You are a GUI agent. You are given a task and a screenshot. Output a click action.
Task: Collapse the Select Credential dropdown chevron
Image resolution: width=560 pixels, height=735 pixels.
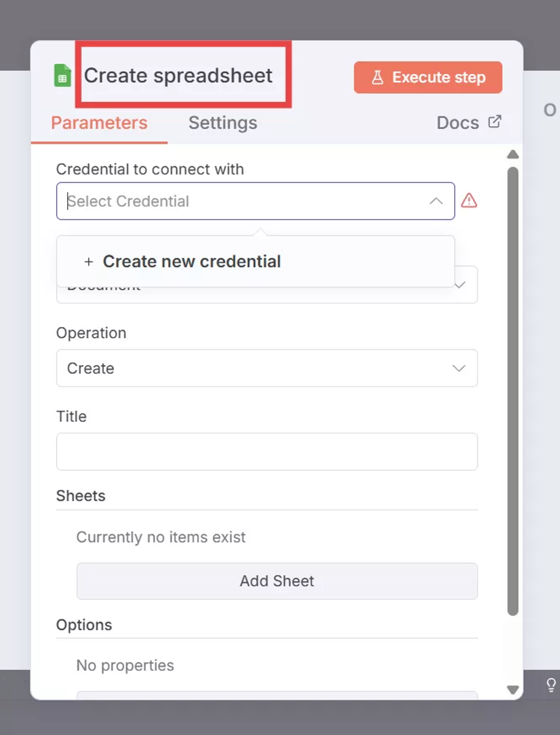point(436,201)
